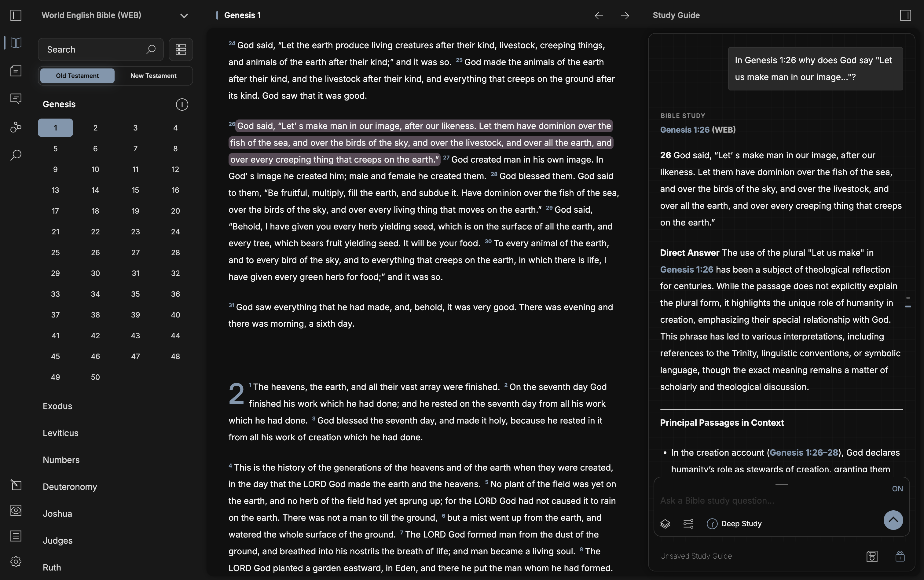Image resolution: width=924 pixels, height=580 pixels.
Task: Open the study filter sliders icon
Action: point(688,523)
